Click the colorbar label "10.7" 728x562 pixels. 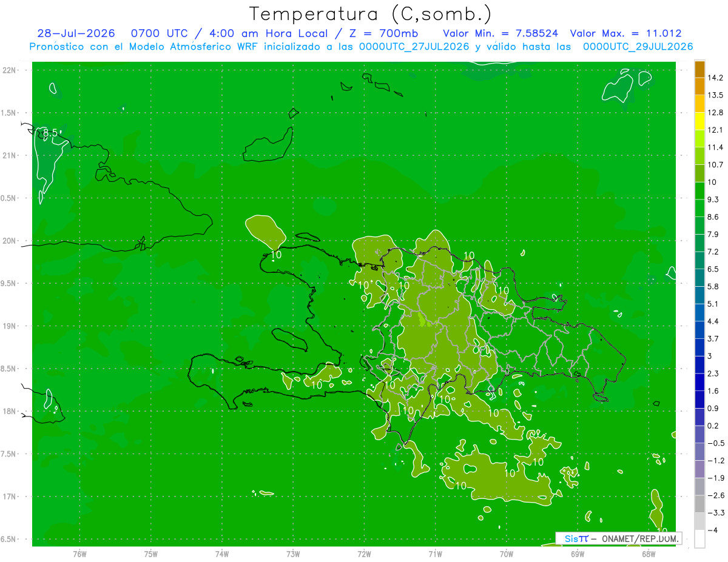[x=715, y=165]
